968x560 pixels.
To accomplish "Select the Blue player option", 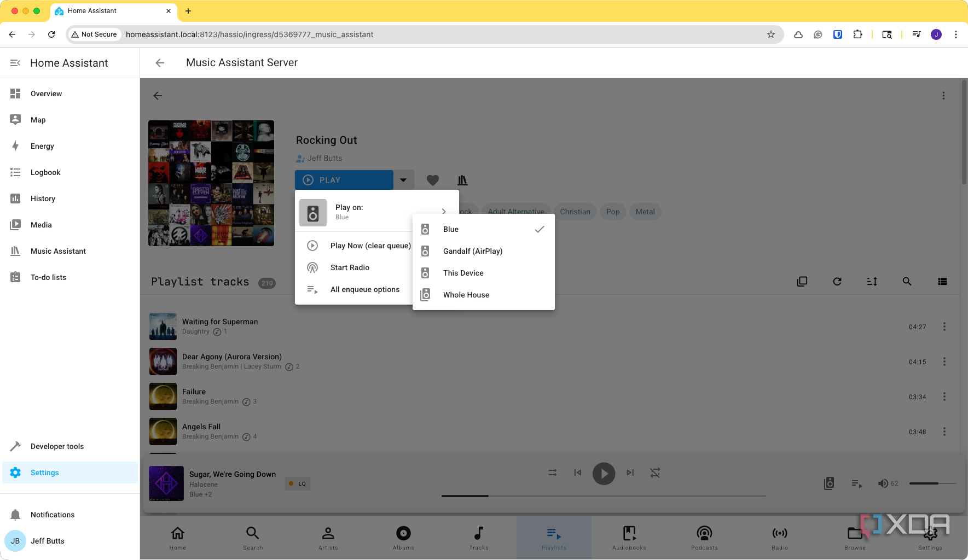I will point(484,229).
